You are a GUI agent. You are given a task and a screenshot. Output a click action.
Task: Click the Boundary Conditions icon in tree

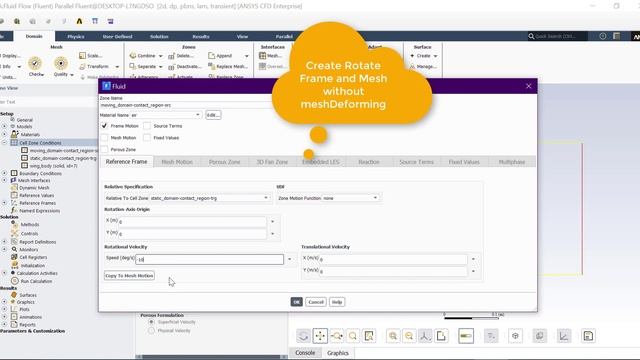tap(14, 173)
